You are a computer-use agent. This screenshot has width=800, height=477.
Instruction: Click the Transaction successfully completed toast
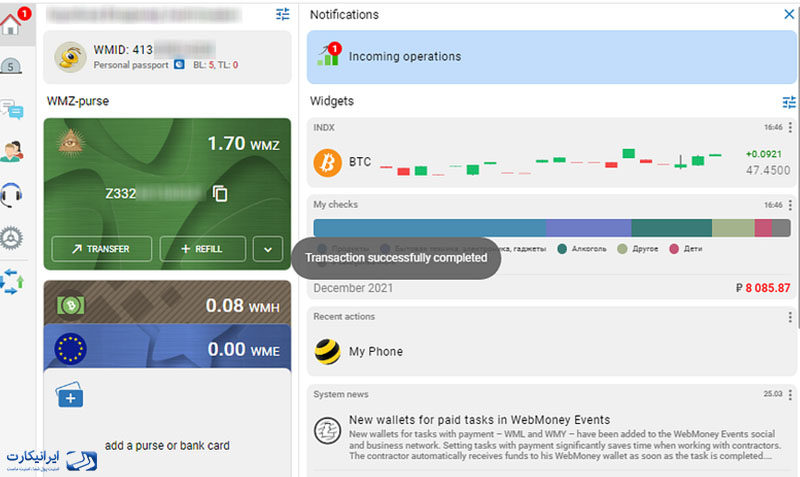[x=396, y=258]
